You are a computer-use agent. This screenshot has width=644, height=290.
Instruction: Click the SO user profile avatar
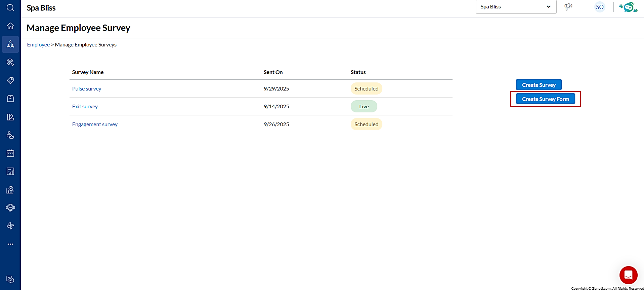(x=600, y=7)
